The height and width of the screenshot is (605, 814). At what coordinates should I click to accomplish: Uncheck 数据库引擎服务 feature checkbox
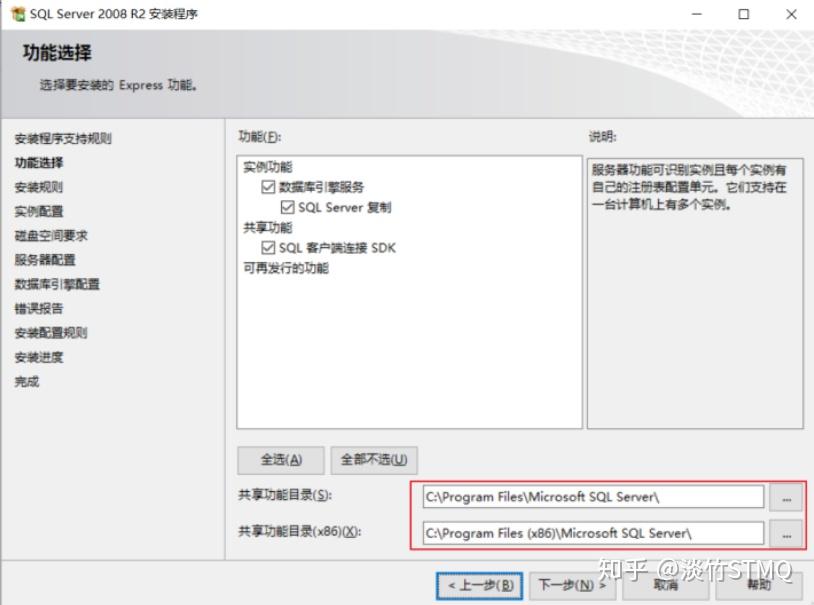tap(268, 187)
